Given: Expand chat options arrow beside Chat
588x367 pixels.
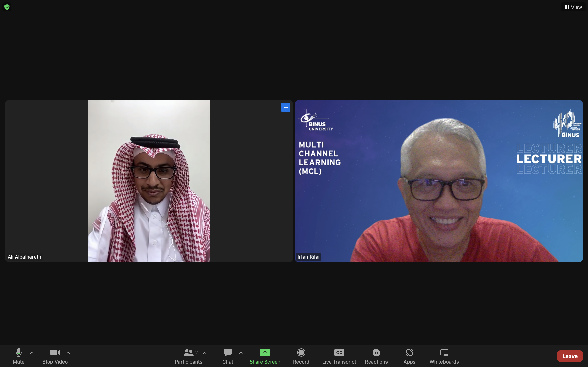Looking at the screenshot, I should [x=241, y=353].
